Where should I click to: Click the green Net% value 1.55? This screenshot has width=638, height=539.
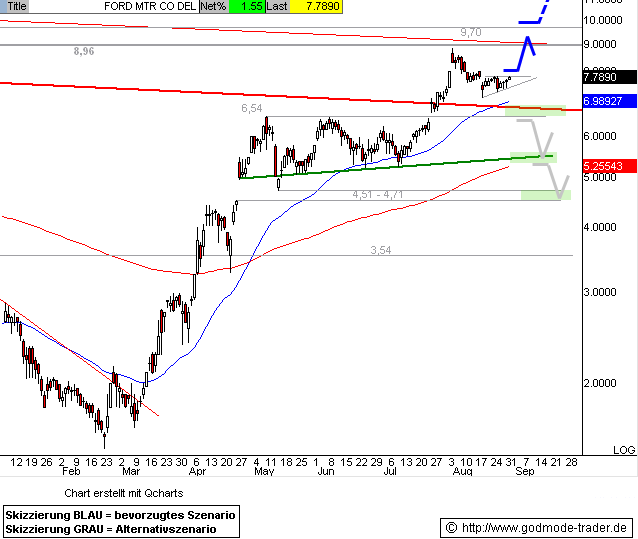[x=245, y=6]
